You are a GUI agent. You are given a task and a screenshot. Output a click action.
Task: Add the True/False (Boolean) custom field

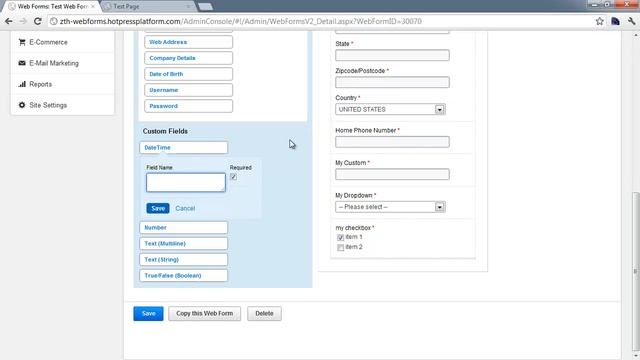pyautogui.click(x=184, y=275)
